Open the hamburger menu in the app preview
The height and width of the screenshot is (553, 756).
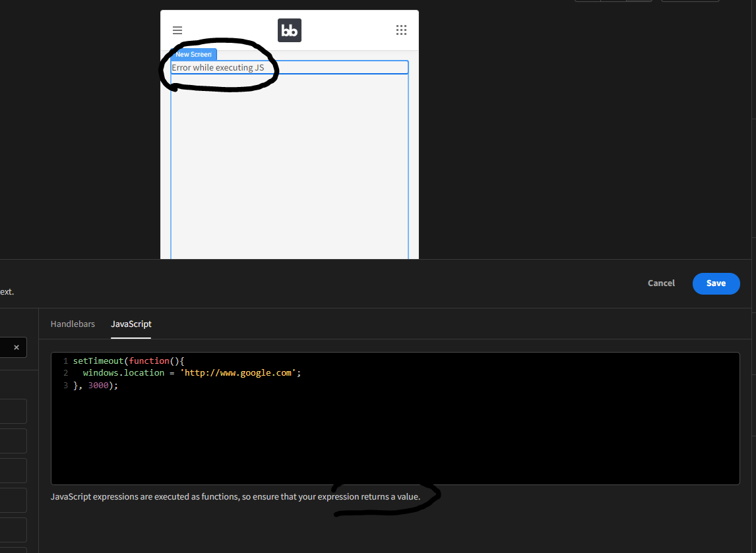pos(177,30)
